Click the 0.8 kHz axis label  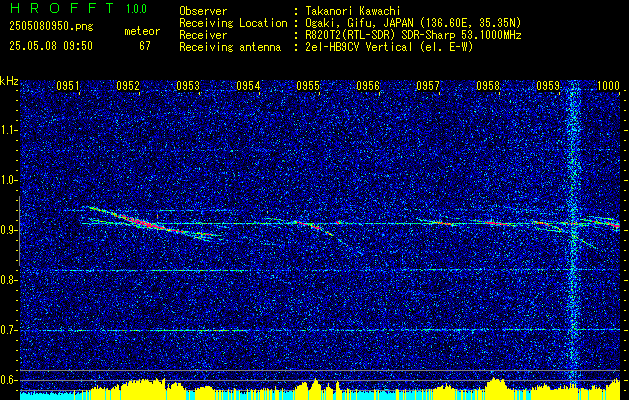click(x=8, y=280)
